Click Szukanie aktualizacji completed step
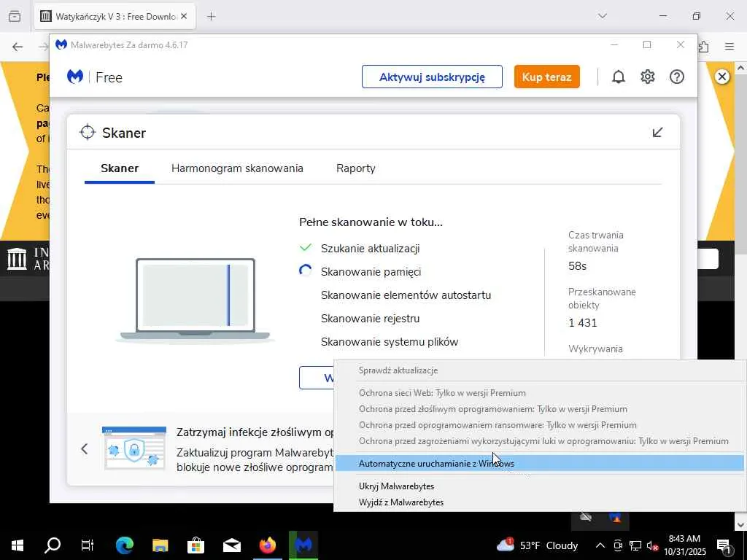Viewport: 747px width, 560px height. (370, 248)
